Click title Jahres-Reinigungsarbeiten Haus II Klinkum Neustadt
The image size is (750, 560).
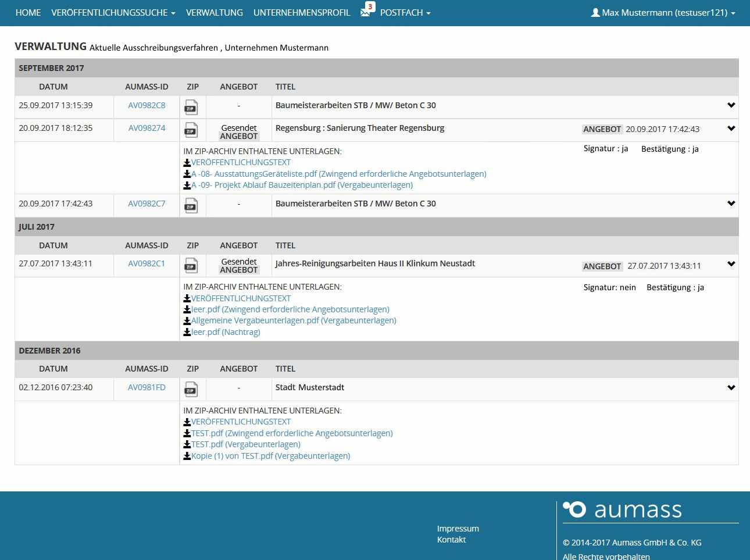tap(375, 263)
